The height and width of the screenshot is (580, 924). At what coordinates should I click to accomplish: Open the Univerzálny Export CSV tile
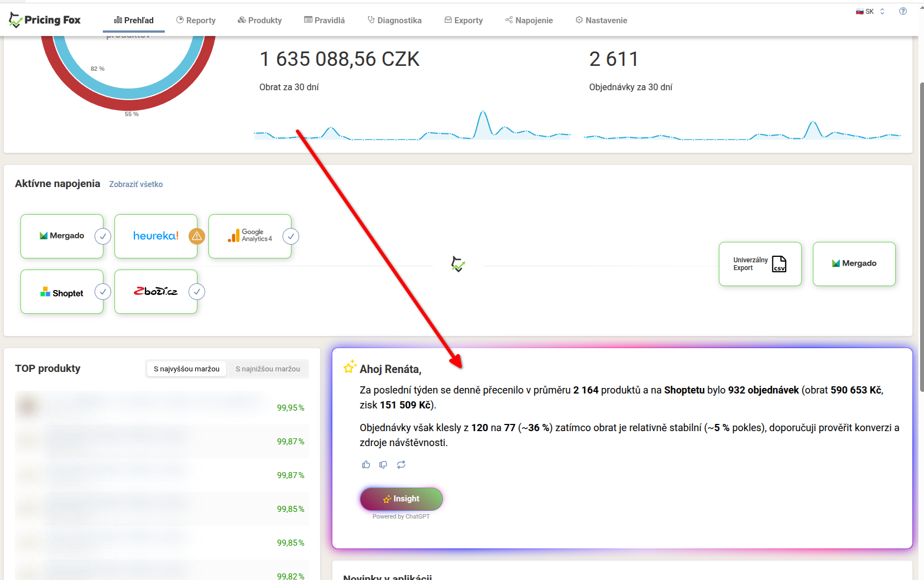760,264
